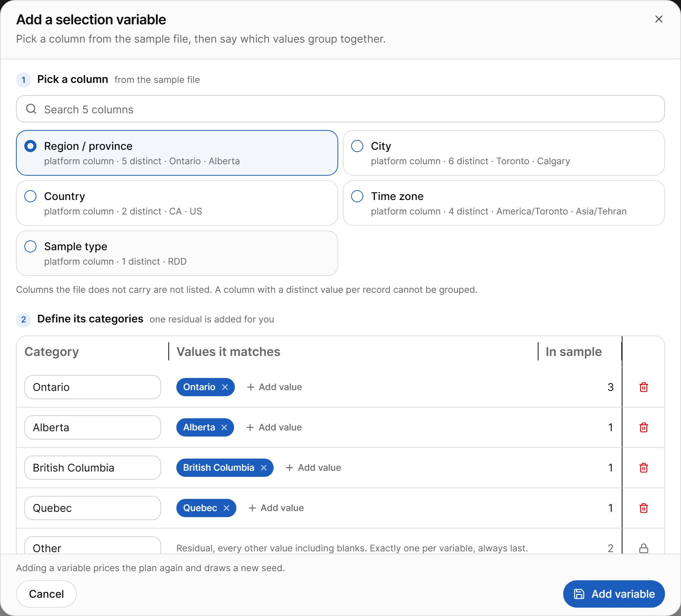Add value to the Ontario category
The width and height of the screenshot is (681, 616).
click(x=274, y=387)
